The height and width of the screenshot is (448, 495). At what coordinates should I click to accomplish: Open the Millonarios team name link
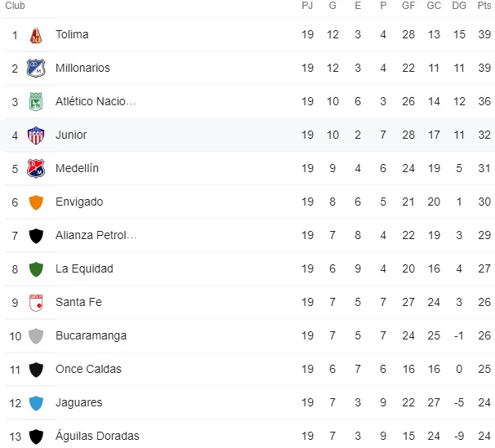tap(82, 68)
